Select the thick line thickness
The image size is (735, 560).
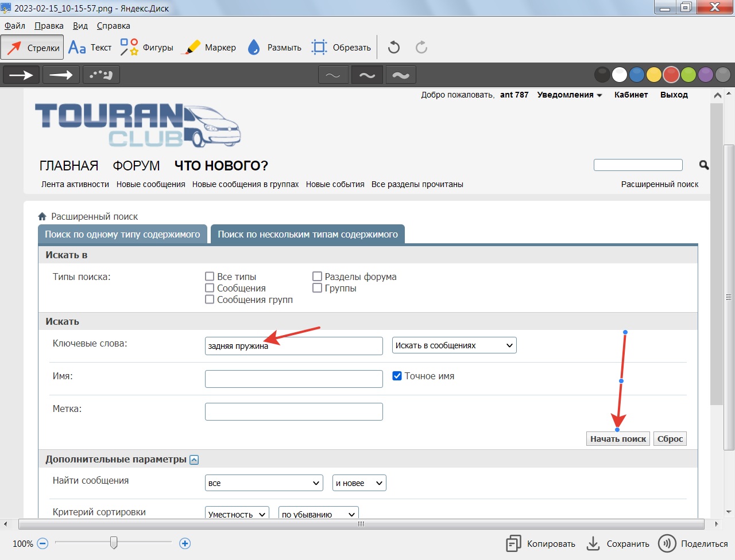[401, 75]
